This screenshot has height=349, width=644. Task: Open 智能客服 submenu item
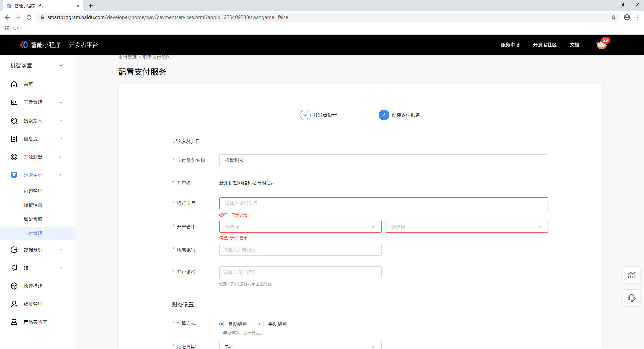pyautogui.click(x=33, y=219)
